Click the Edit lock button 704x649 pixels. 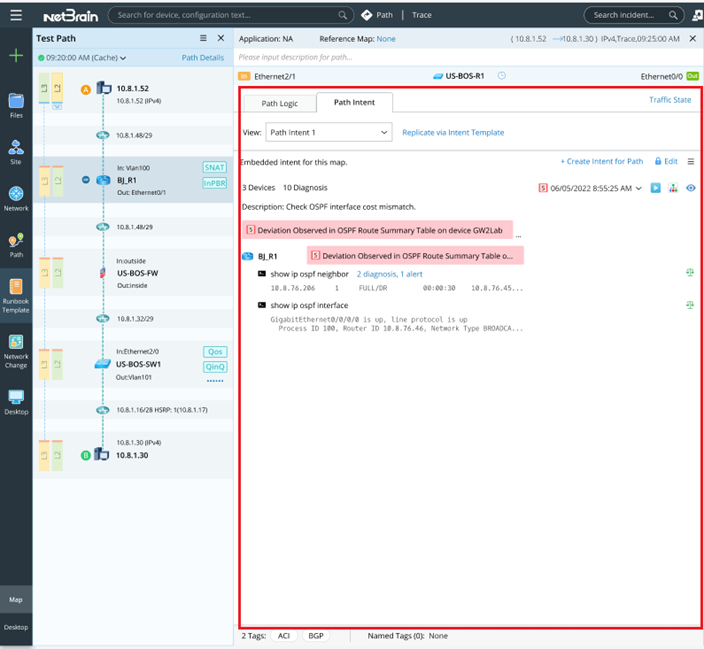pos(666,161)
